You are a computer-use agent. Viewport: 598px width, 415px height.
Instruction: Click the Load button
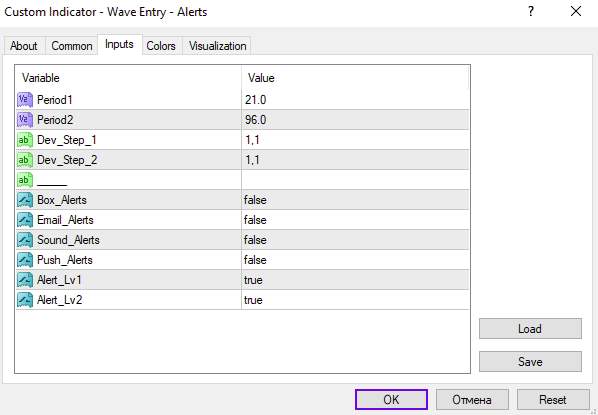click(x=530, y=328)
